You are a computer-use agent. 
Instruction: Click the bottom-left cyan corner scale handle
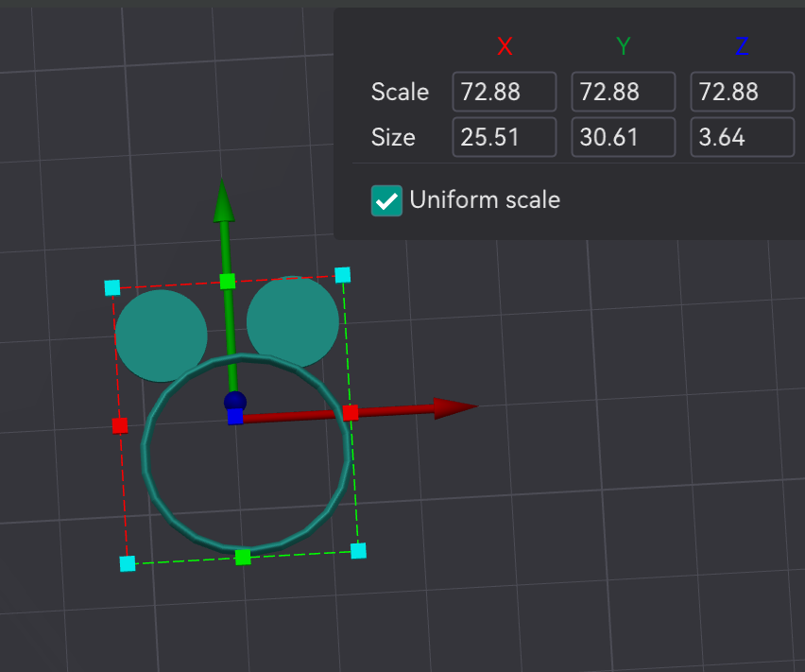coord(128,563)
